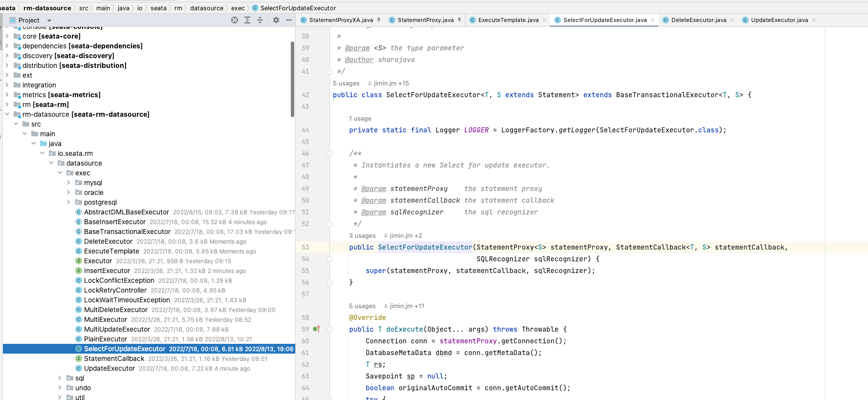Expand the postgresql package folder
Image resolution: width=868 pixels, height=400 pixels.
[68, 202]
